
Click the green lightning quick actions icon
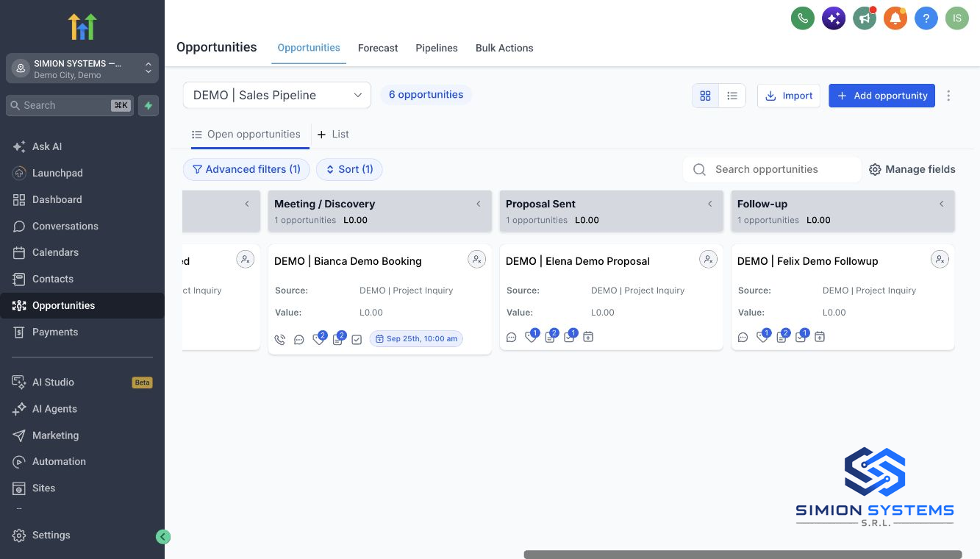pyautogui.click(x=149, y=105)
